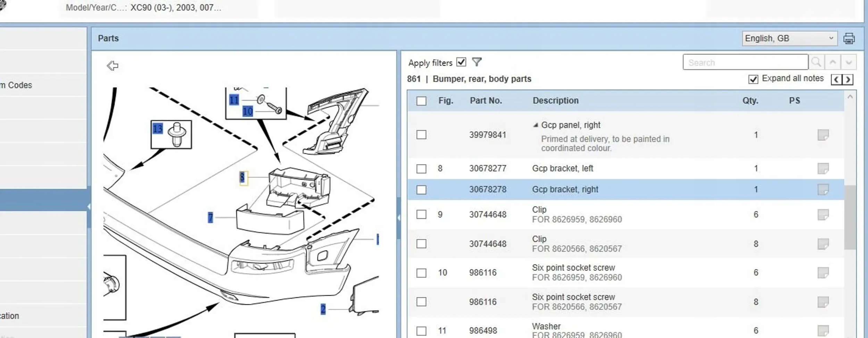The image size is (868, 338).
Task: Open note icon for the Washer row
Action: (823, 330)
